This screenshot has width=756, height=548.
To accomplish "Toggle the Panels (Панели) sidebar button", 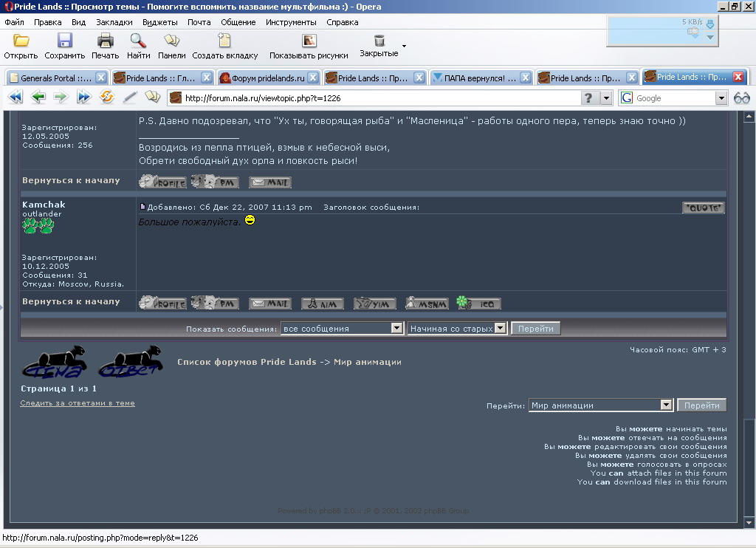I will [x=171, y=41].
